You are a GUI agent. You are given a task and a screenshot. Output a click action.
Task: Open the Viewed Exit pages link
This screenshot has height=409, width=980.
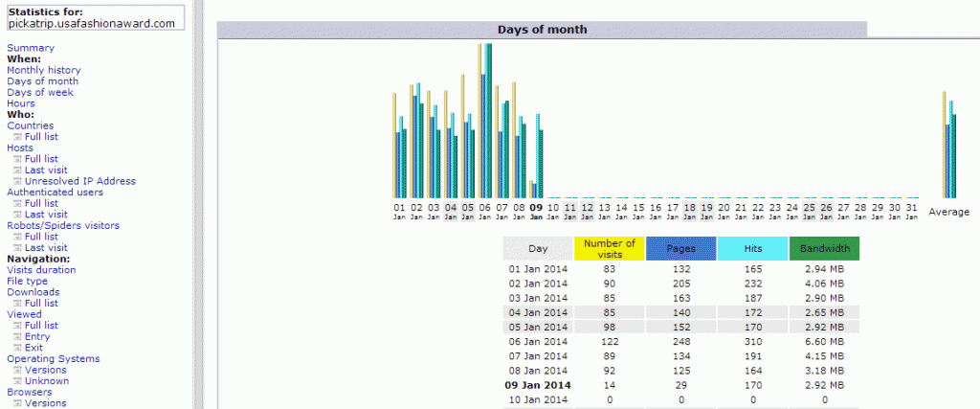click(x=33, y=348)
